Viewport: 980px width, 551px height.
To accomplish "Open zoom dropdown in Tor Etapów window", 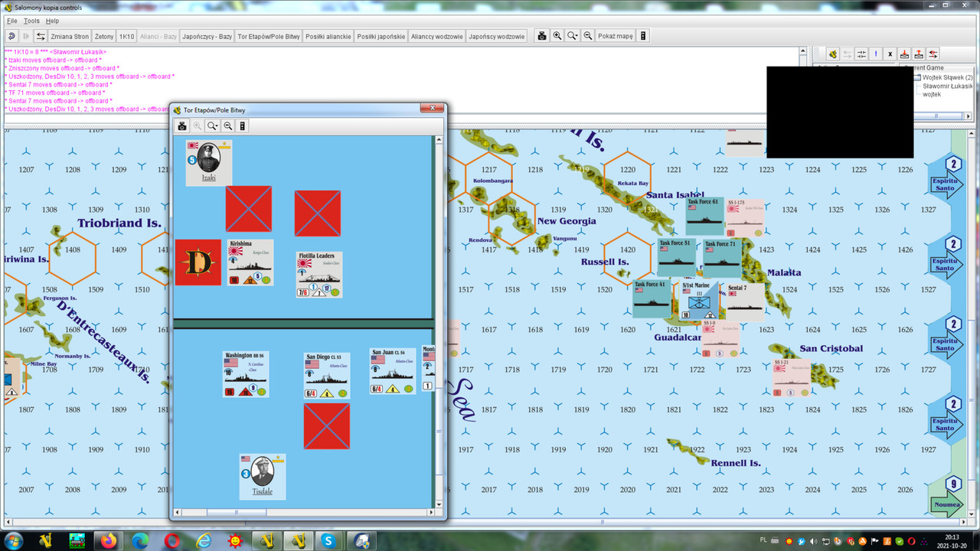I will pyautogui.click(x=213, y=126).
